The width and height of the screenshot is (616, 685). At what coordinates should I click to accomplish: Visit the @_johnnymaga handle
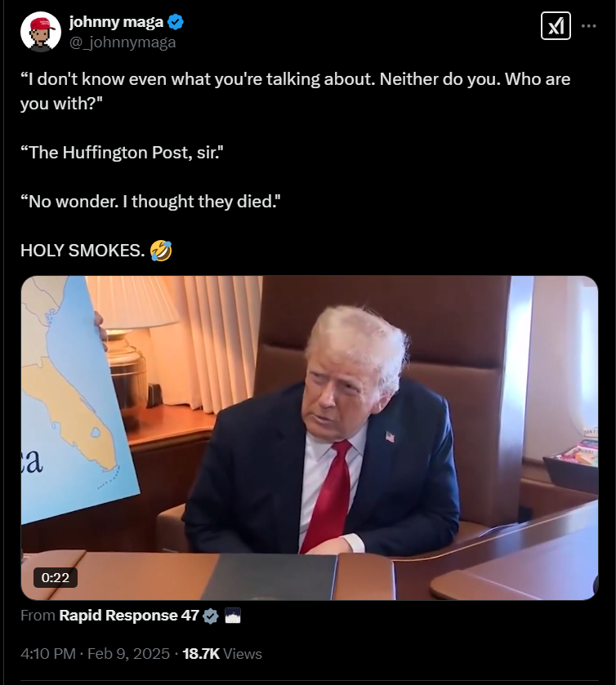[x=123, y=42]
